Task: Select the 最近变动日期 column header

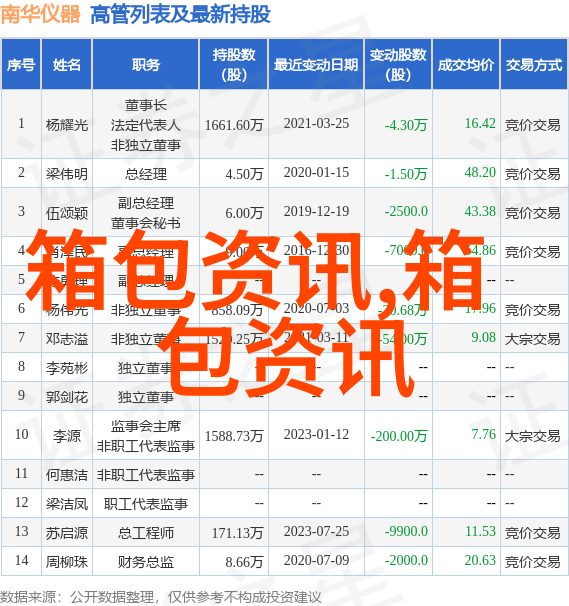Action: point(316,65)
